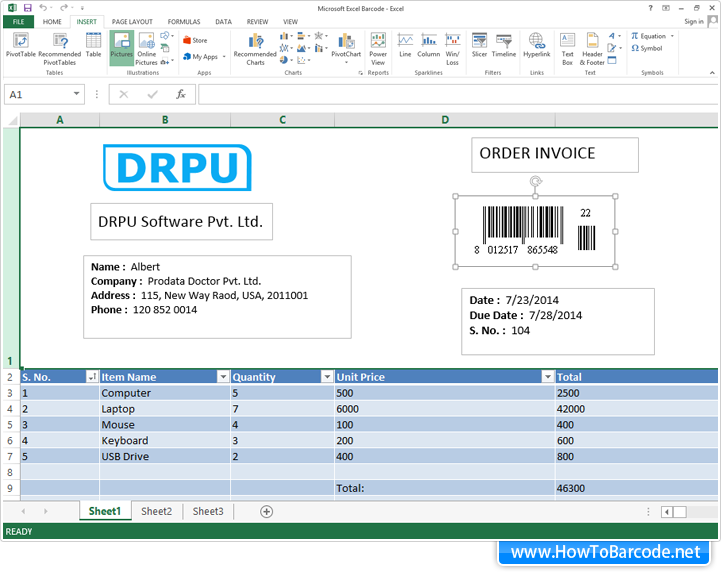This screenshot has height=572, width=721.
Task: Click the DRPU logo image
Action: 177,167
